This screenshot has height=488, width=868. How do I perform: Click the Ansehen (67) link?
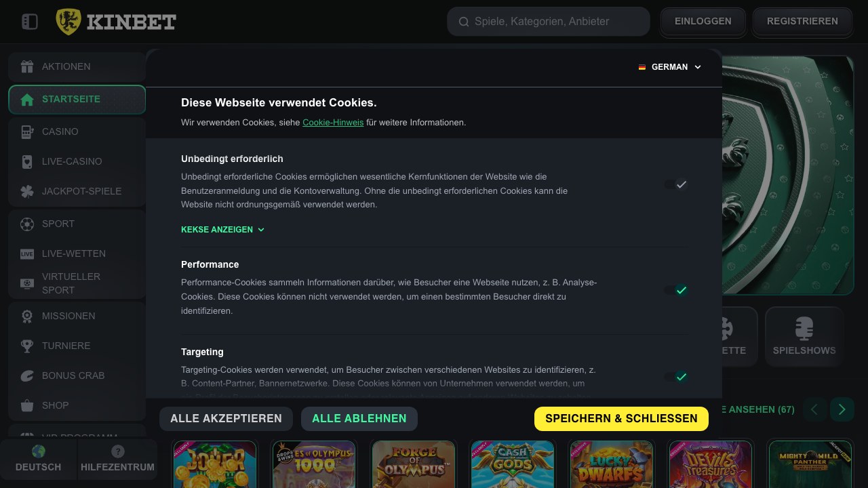click(x=758, y=409)
